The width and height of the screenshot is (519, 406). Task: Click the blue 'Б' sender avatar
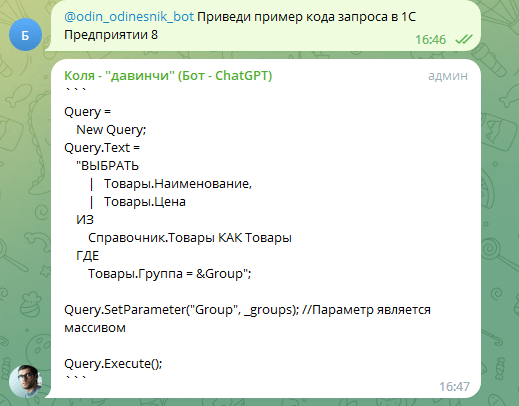click(25, 35)
